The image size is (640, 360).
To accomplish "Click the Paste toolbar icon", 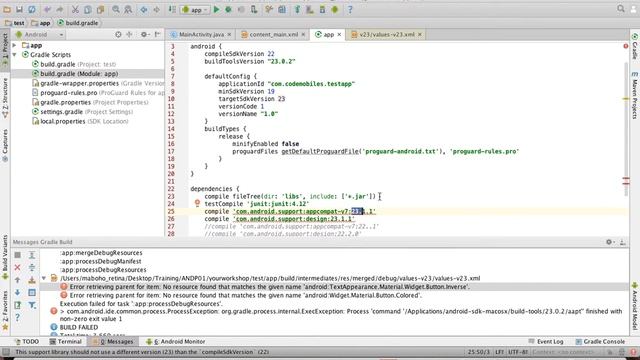I will [100, 9].
